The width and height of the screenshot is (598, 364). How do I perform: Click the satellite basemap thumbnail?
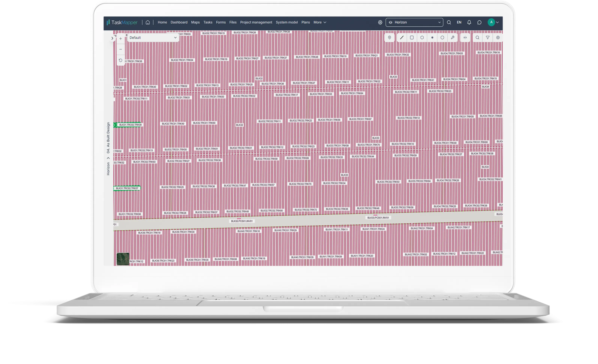(123, 259)
